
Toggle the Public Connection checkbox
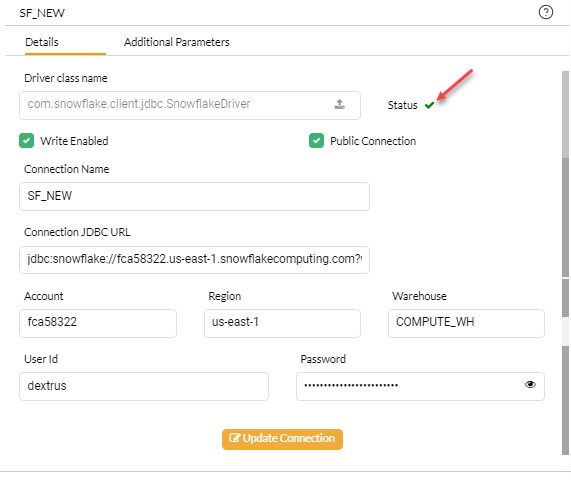click(x=316, y=141)
